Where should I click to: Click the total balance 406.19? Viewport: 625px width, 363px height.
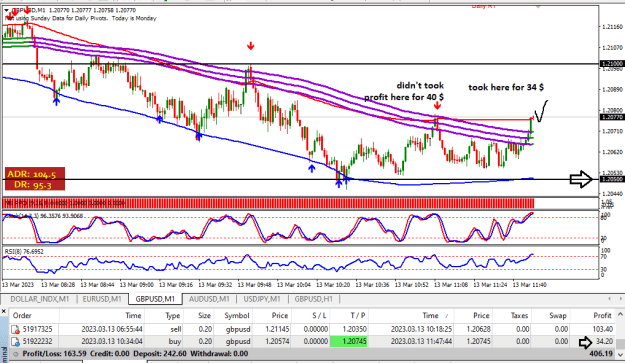point(602,354)
